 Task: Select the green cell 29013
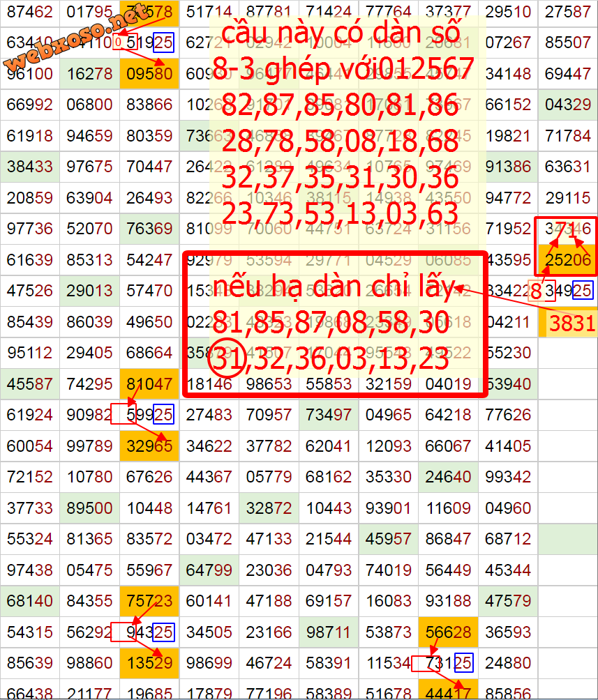[x=89, y=291]
